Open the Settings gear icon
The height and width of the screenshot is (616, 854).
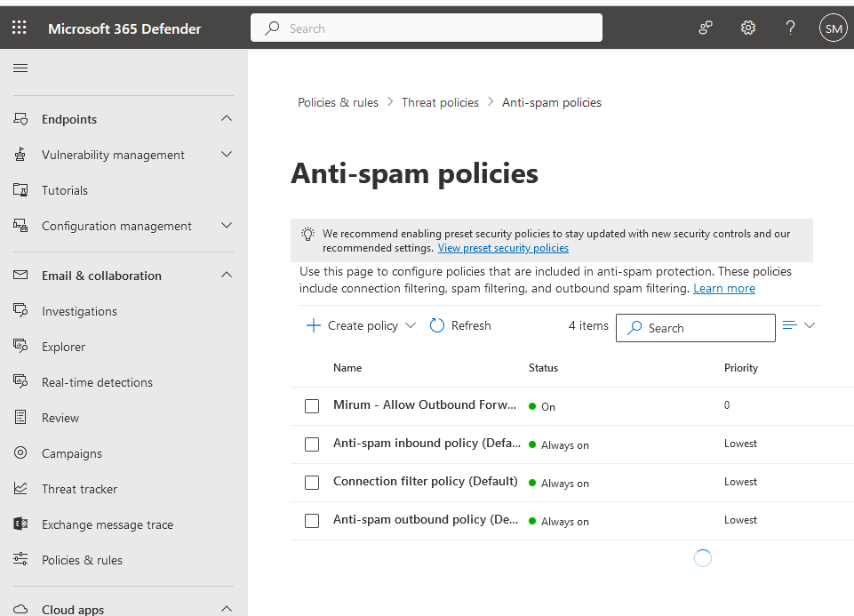[x=747, y=28]
